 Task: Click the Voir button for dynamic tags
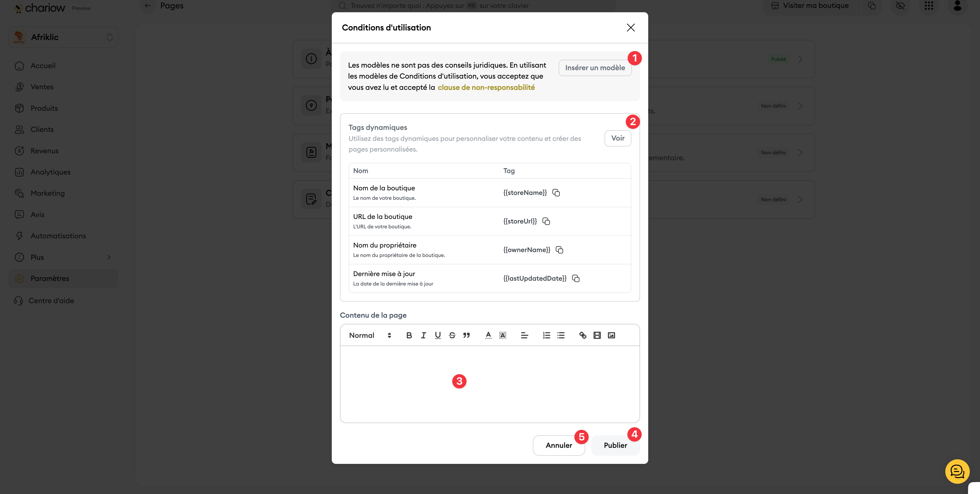(x=618, y=138)
